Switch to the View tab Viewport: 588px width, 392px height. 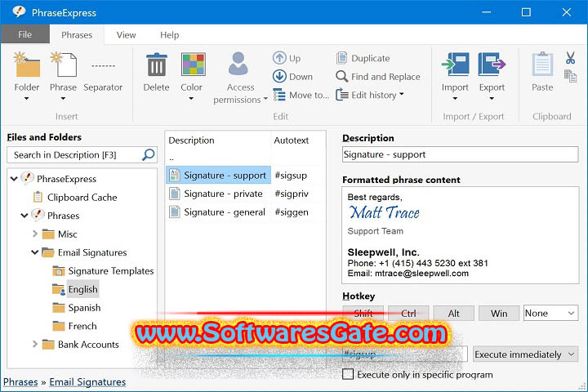[126, 35]
